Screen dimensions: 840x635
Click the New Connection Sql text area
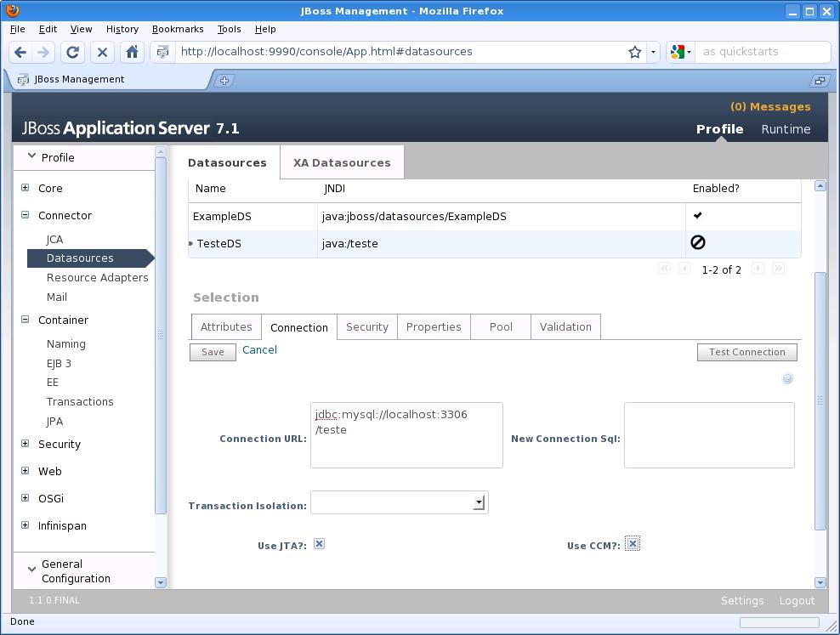[x=709, y=435]
